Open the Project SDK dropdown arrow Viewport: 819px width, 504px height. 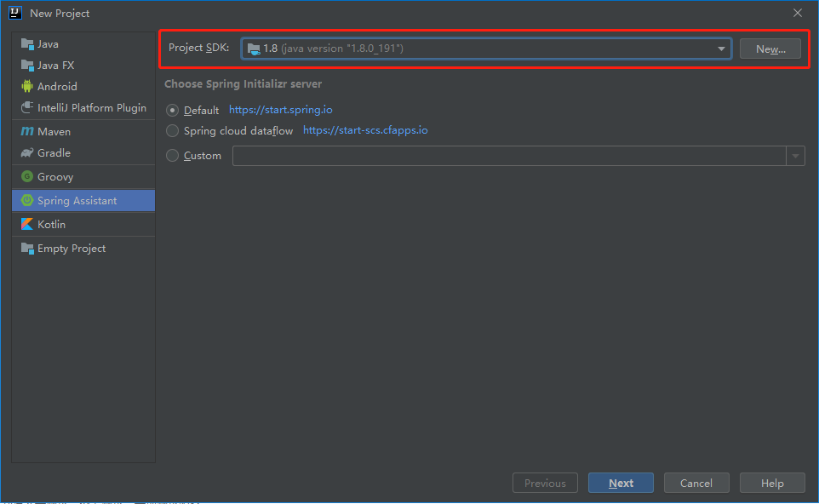click(x=721, y=49)
